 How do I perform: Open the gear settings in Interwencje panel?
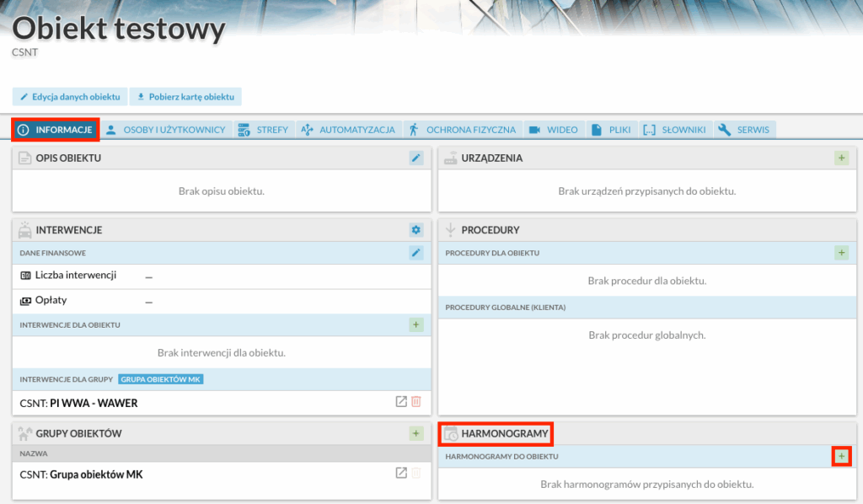[415, 229]
